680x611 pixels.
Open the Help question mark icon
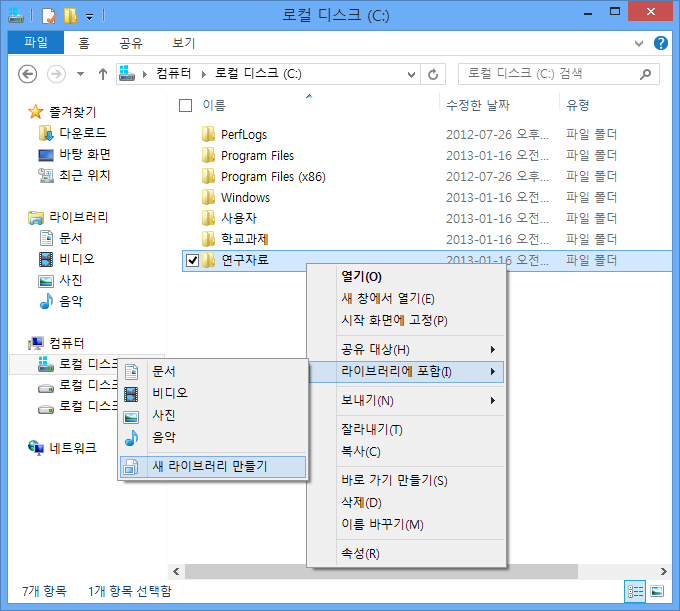point(660,43)
